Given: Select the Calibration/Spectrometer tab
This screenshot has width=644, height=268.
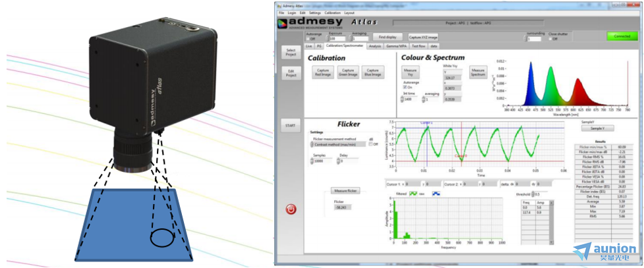Looking at the screenshot, I should 344,46.
